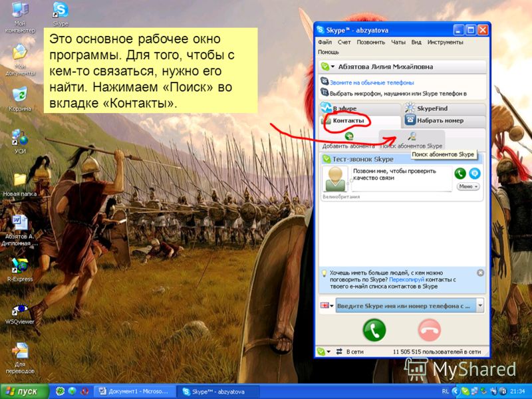Click the Skype abzyatova taskbar button
The image size is (532, 399).
[x=219, y=391]
